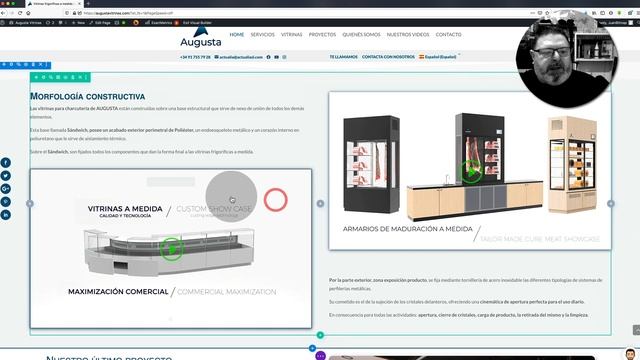Image resolution: width=640 pixels, height=360 pixels.
Task: Click the TE LLAMAMOS link
Action: 343,57
